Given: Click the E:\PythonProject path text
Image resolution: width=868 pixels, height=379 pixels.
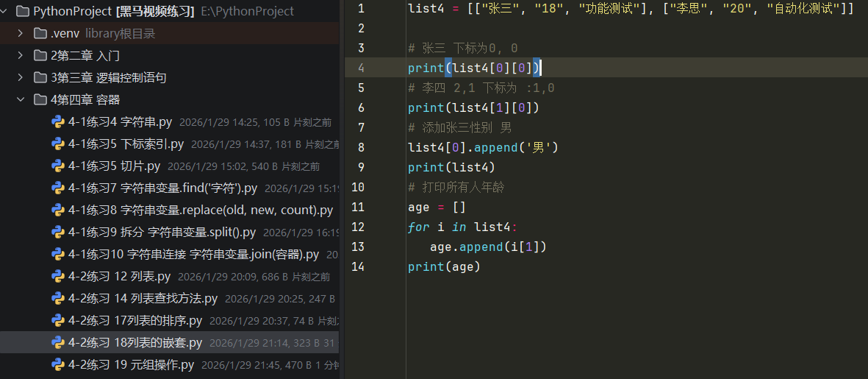Looking at the screenshot, I should [x=248, y=11].
